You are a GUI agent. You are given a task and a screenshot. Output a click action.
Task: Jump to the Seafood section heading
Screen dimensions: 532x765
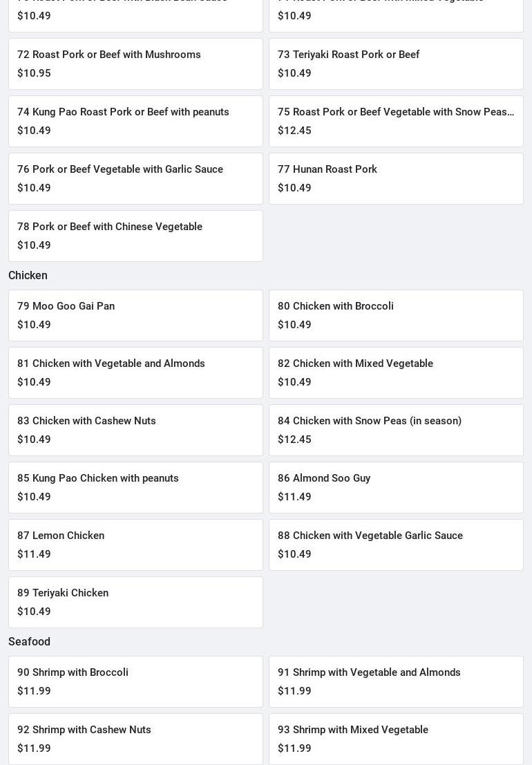(x=29, y=641)
